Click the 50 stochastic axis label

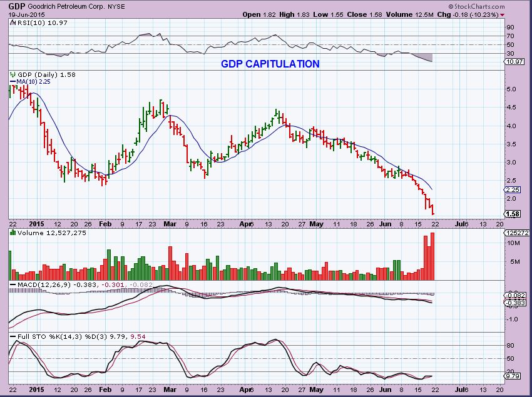point(510,359)
